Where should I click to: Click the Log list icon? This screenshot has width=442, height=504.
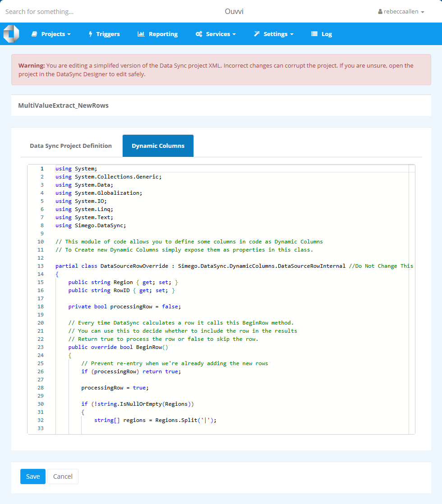314,34
